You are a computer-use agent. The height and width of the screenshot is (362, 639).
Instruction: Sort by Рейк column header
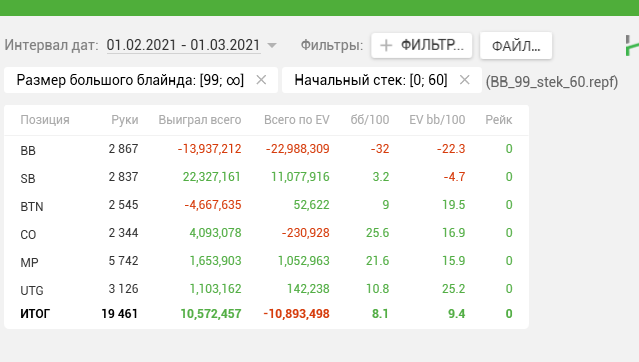coord(499,120)
